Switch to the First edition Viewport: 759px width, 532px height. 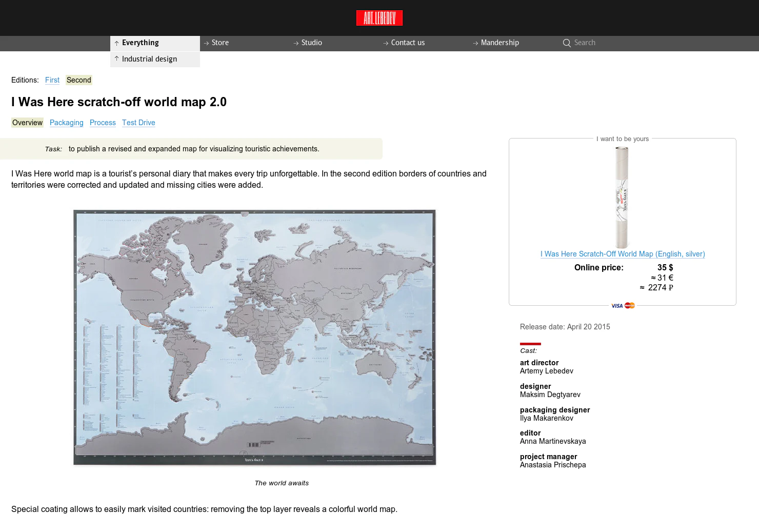click(52, 80)
